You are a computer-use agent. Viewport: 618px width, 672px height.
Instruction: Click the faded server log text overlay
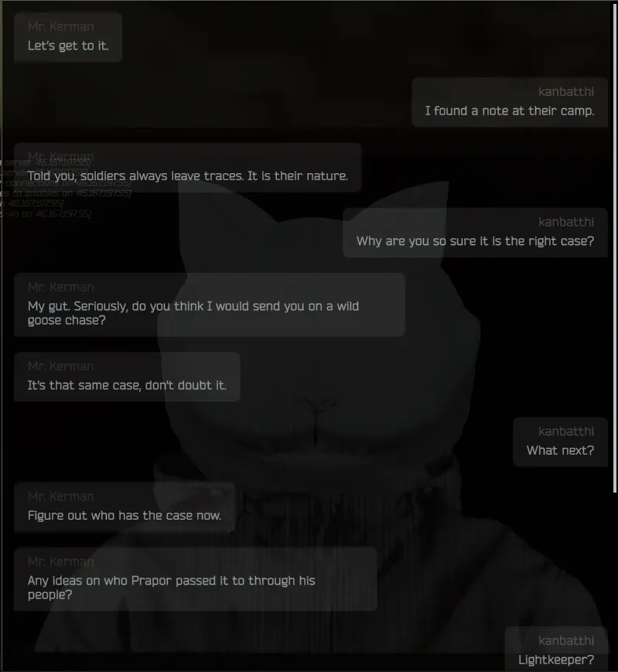tap(64, 188)
